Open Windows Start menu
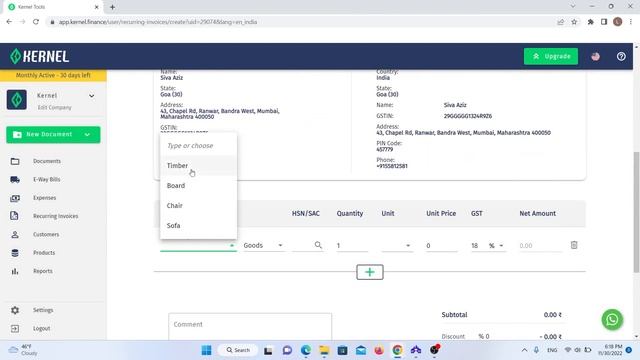The width and height of the screenshot is (640, 360). (207, 350)
